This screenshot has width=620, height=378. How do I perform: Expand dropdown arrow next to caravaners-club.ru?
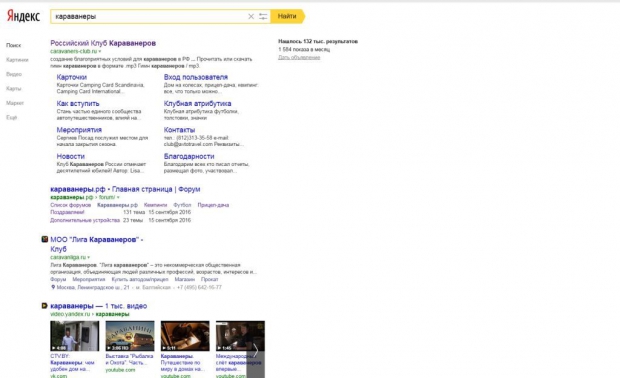[100, 51]
